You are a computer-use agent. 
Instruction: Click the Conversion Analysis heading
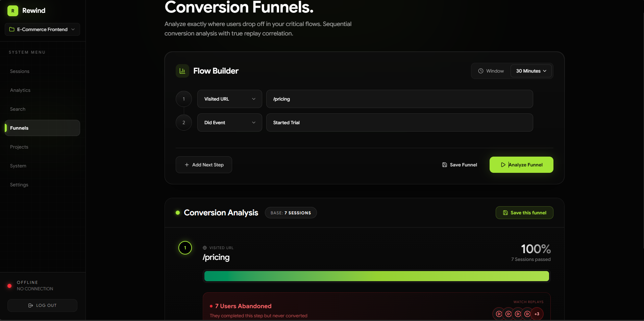(221, 213)
